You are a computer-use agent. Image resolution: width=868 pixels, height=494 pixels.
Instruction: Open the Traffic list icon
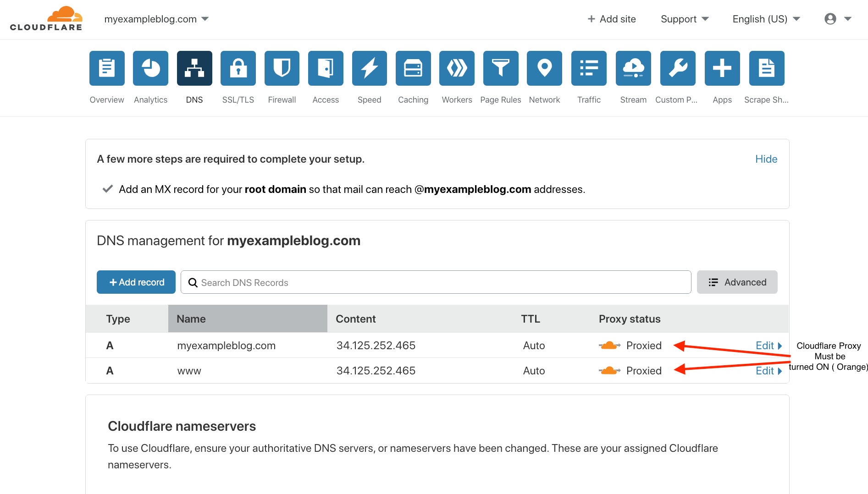(x=589, y=68)
